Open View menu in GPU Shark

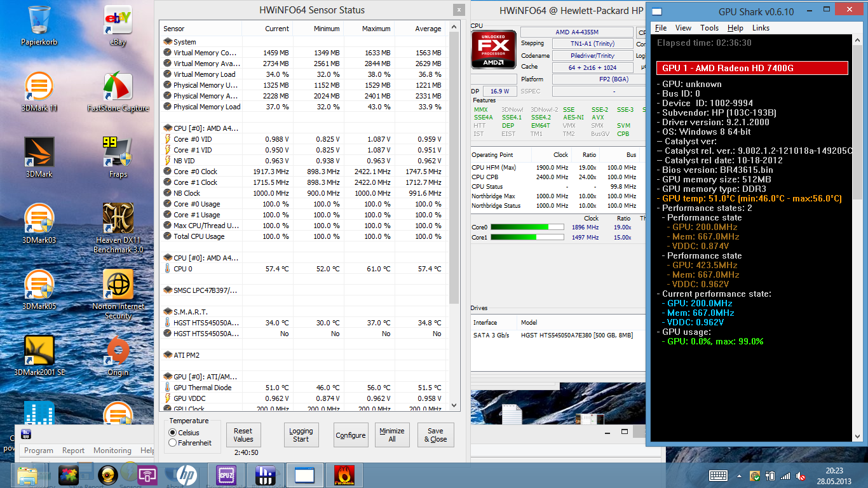683,28
